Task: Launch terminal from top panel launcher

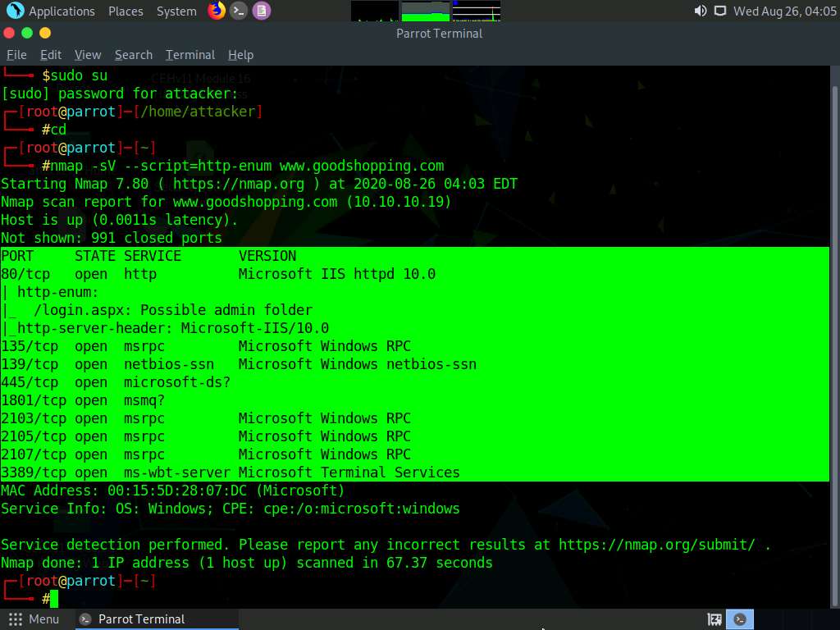Action: pyautogui.click(x=239, y=11)
